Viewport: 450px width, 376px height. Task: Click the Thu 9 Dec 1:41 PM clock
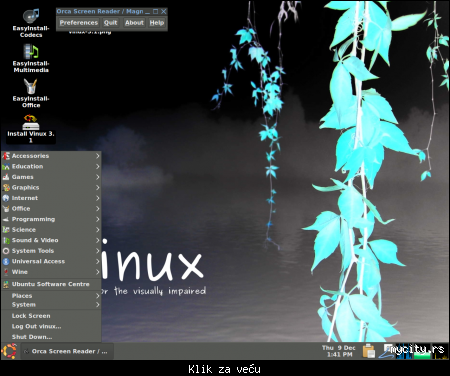click(x=339, y=351)
